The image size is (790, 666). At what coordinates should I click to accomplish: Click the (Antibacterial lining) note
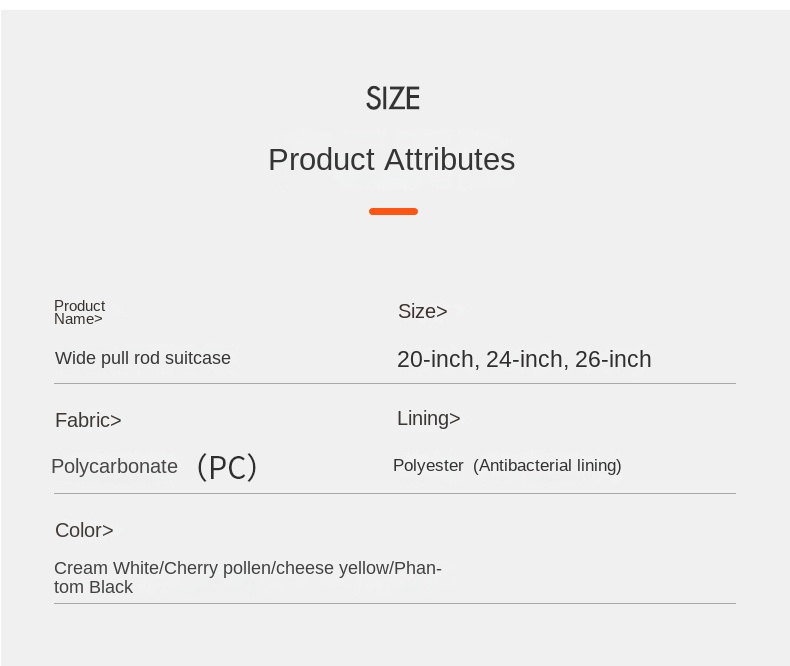click(x=547, y=466)
